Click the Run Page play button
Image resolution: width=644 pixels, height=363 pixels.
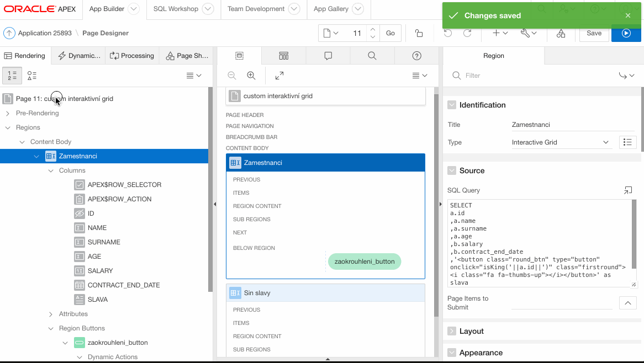tap(626, 33)
